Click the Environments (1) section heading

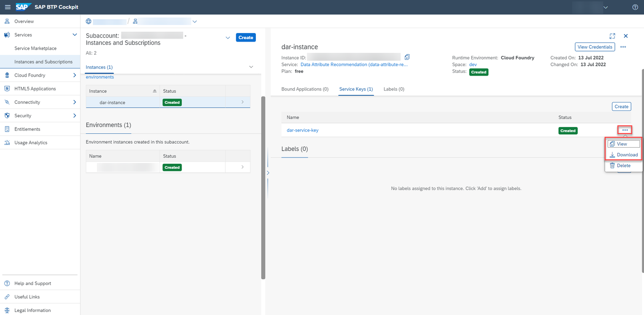(108, 125)
